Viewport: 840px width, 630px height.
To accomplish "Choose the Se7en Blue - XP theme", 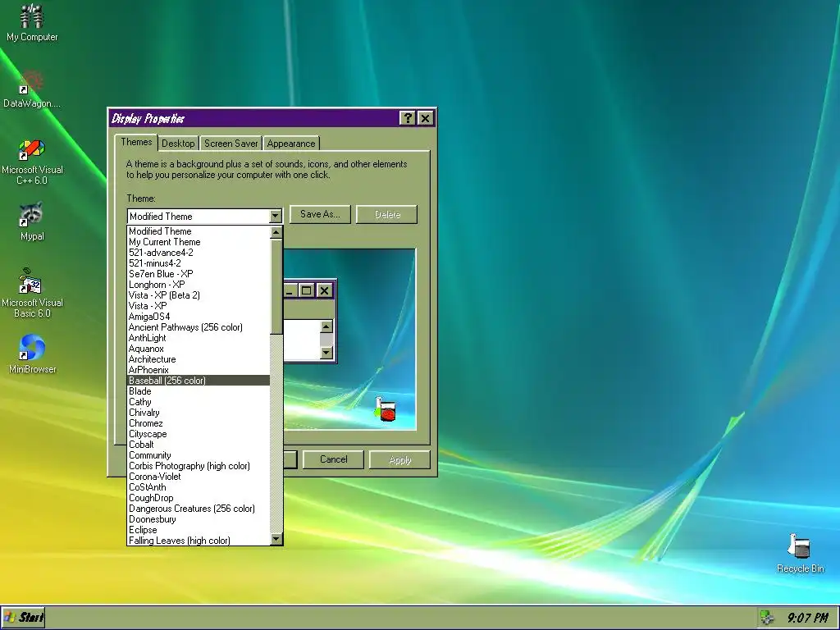I will click(x=199, y=274).
